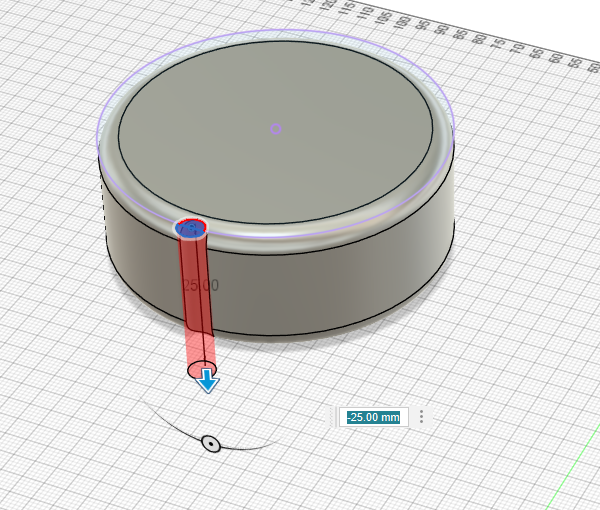This screenshot has height=510, width=600.
Task: Click the 25.00 dimension label on preview
Action: pyautogui.click(x=201, y=285)
